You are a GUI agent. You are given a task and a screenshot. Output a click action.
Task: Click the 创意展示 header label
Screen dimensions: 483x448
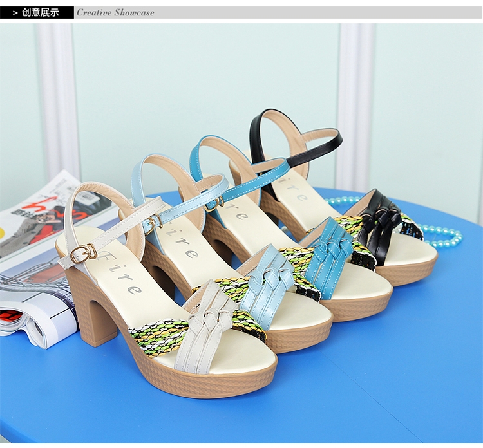click(x=41, y=12)
